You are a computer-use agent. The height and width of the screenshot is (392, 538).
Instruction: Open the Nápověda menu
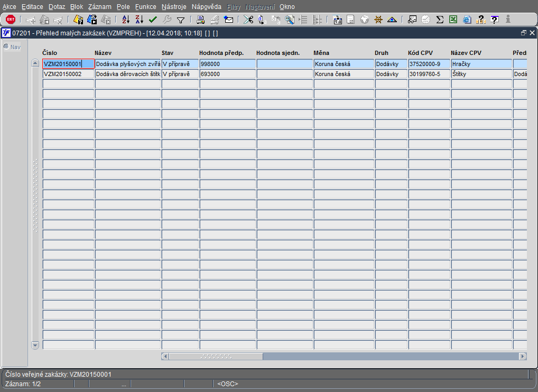(207, 7)
